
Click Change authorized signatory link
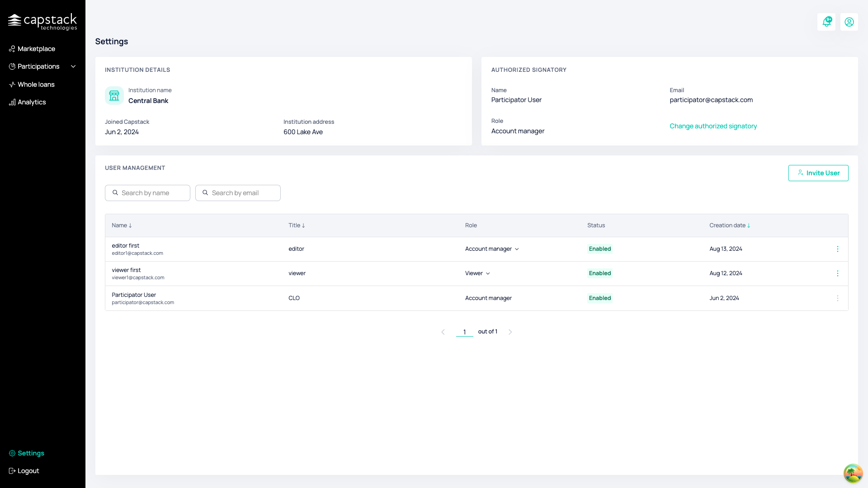point(713,126)
